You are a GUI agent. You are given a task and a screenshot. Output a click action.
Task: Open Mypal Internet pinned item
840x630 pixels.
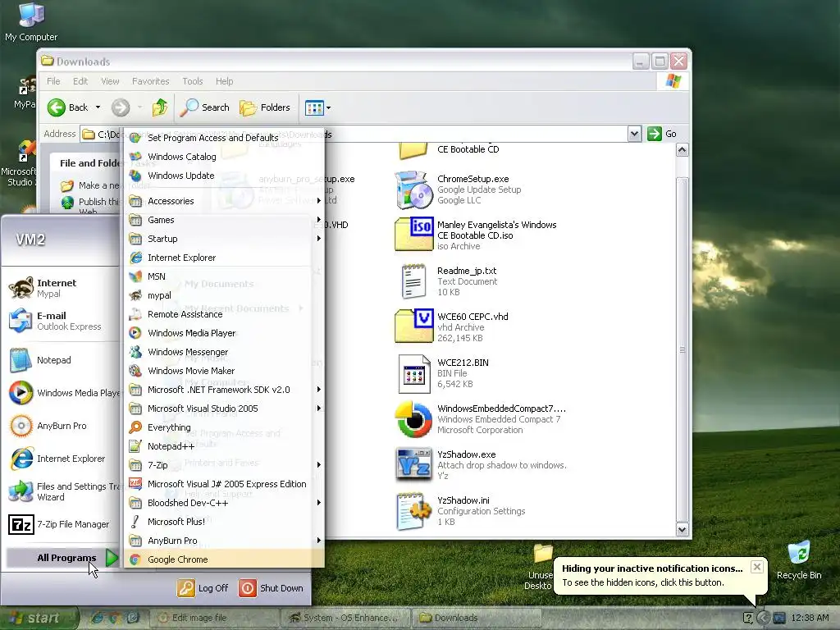62,288
